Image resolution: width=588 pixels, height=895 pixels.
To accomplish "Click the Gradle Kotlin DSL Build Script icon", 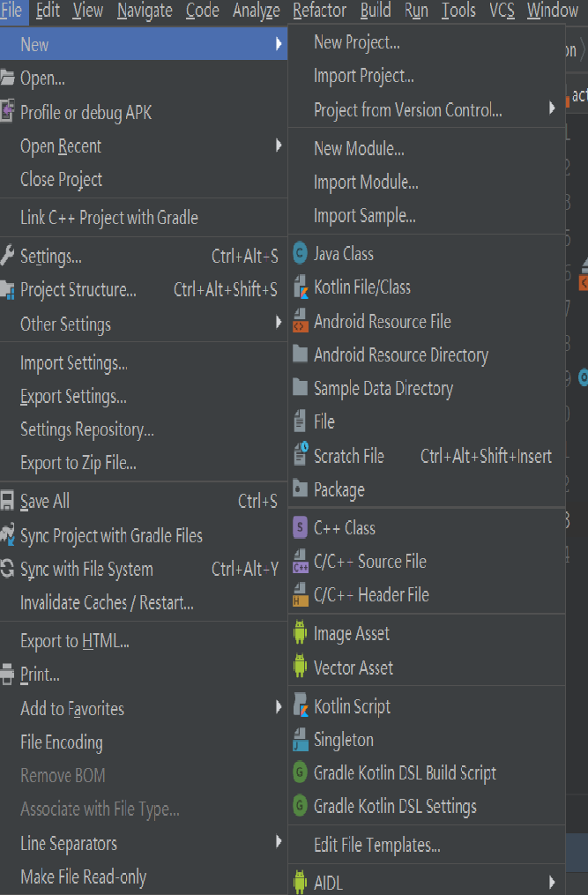I will [300, 773].
